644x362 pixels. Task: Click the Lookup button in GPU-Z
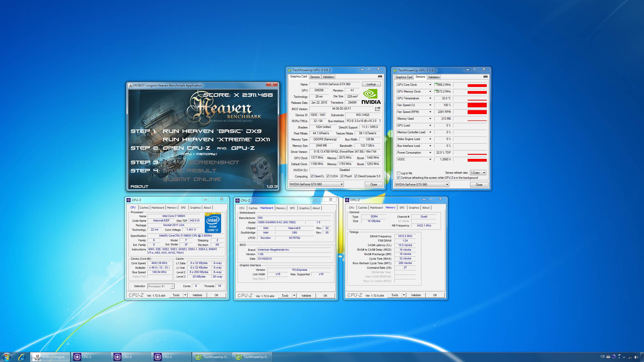(371, 84)
